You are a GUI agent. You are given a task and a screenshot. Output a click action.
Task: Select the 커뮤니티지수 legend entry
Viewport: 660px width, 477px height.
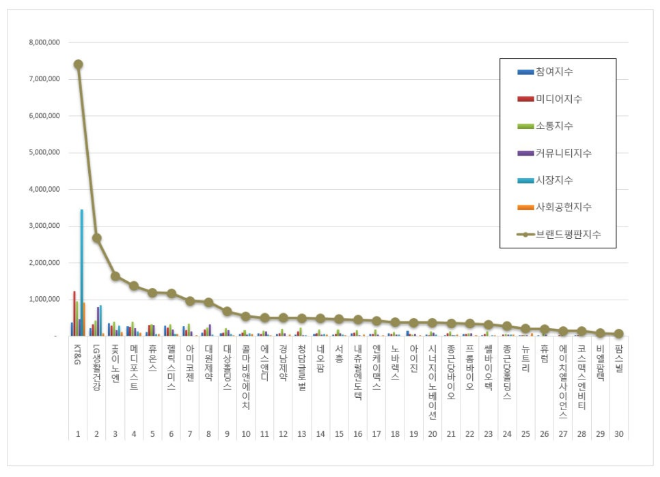563,153
